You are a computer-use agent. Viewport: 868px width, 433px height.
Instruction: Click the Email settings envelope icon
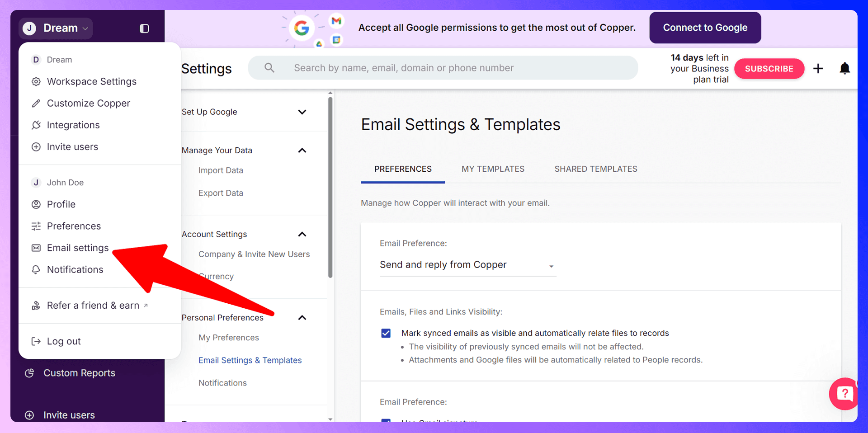[x=36, y=248]
